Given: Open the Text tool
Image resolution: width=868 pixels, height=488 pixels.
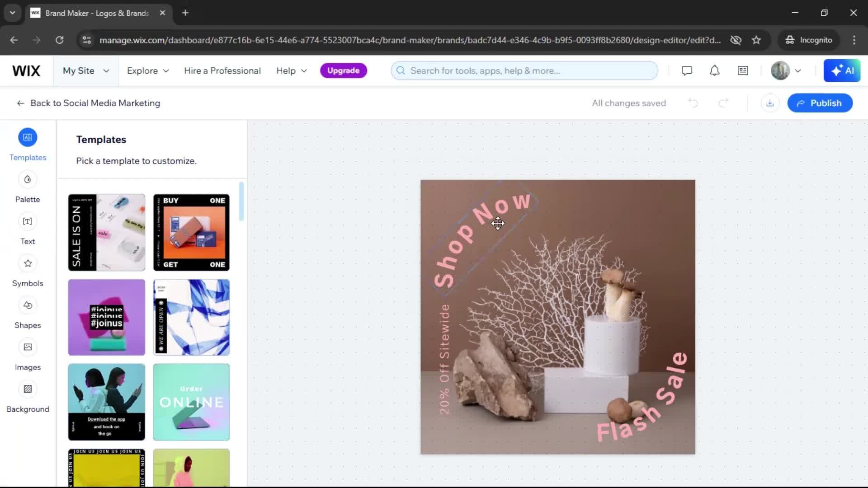Looking at the screenshot, I should [28, 221].
